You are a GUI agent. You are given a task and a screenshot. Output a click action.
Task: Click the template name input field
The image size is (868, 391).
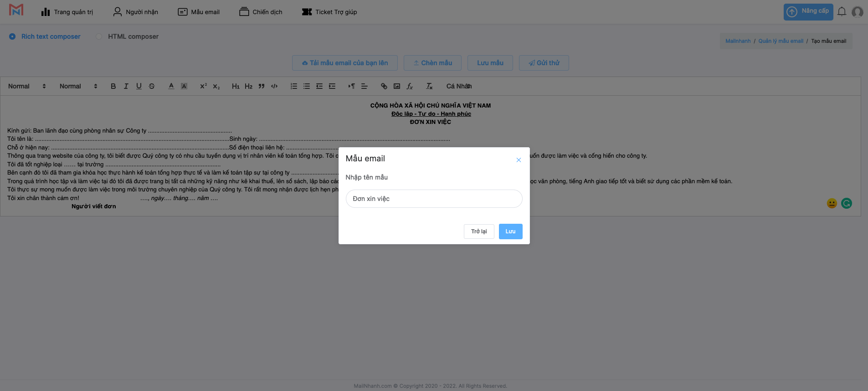tap(434, 199)
